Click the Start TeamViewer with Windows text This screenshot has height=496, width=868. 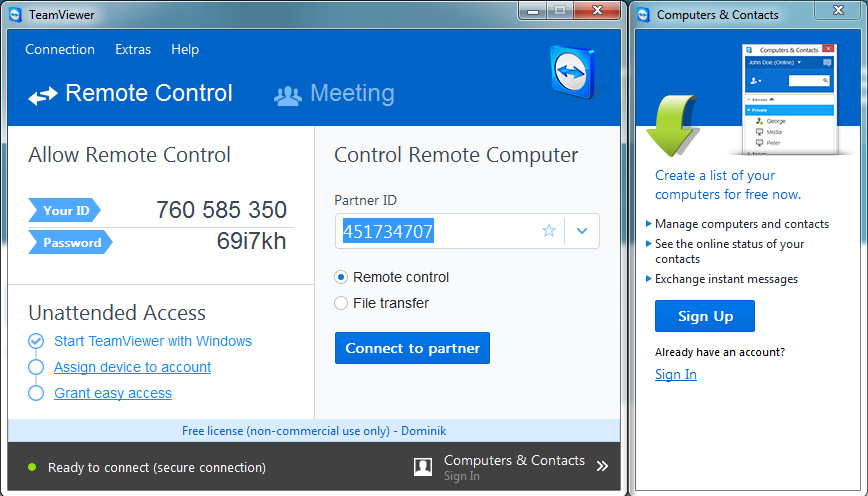[153, 341]
